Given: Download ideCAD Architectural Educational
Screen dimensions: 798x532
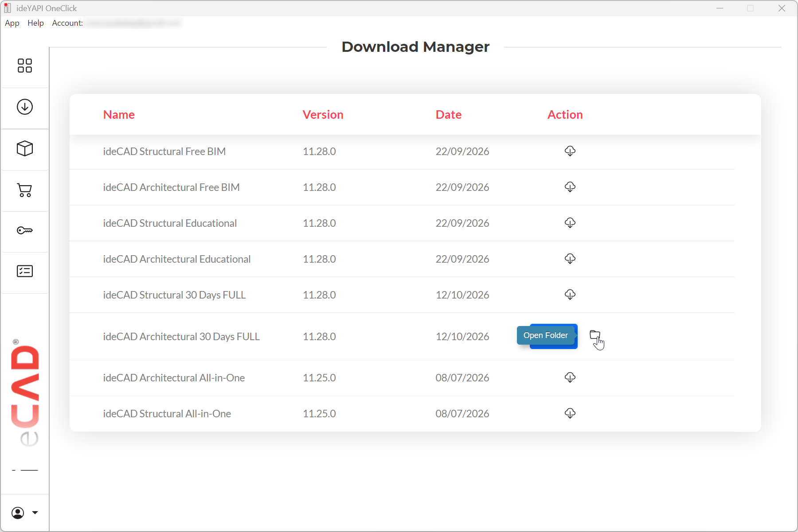Looking at the screenshot, I should 570,259.
